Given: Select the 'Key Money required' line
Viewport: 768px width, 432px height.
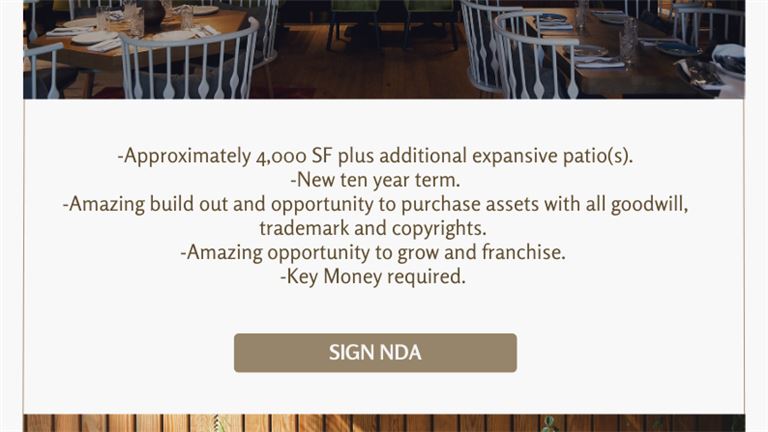Looking at the screenshot, I should pyautogui.click(x=373, y=276).
